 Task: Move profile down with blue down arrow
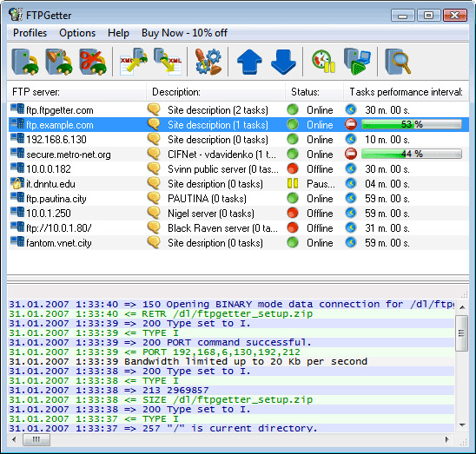coord(283,62)
